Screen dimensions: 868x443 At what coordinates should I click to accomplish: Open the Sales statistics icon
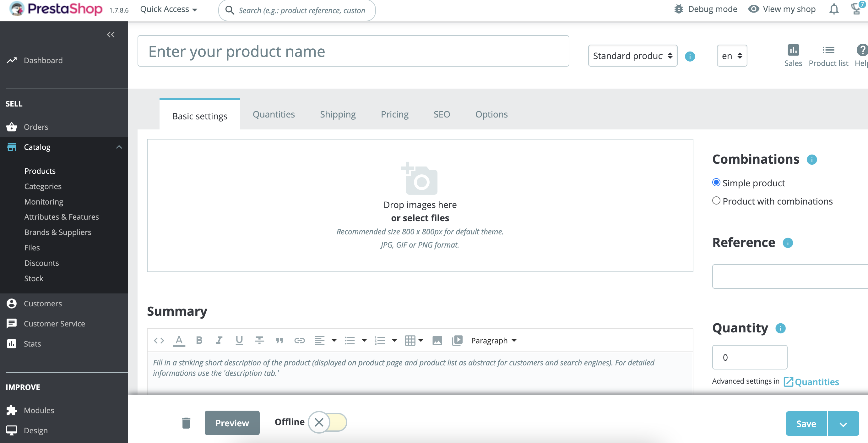coord(793,55)
